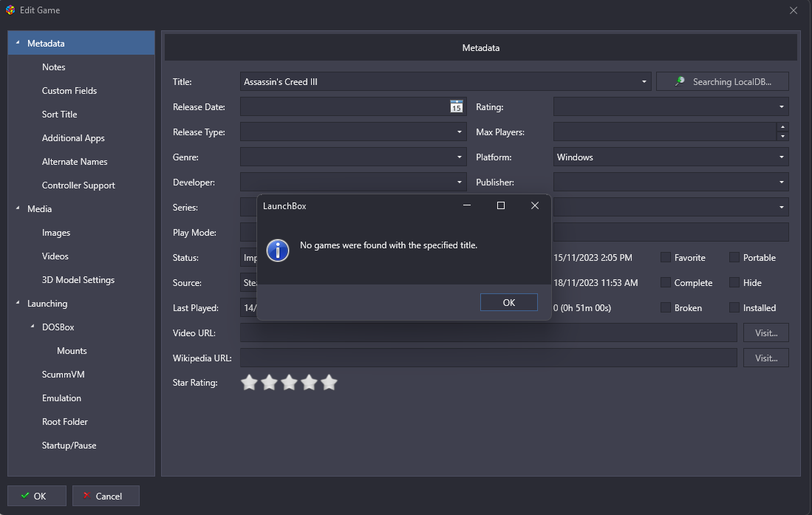Open the Title dropdown arrow
Viewport: 812px width, 515px height.
point(644,82)
